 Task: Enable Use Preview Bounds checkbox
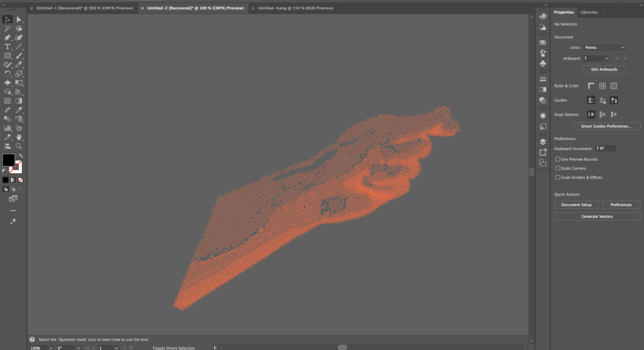pyautogui.click(x=558, y=159)
